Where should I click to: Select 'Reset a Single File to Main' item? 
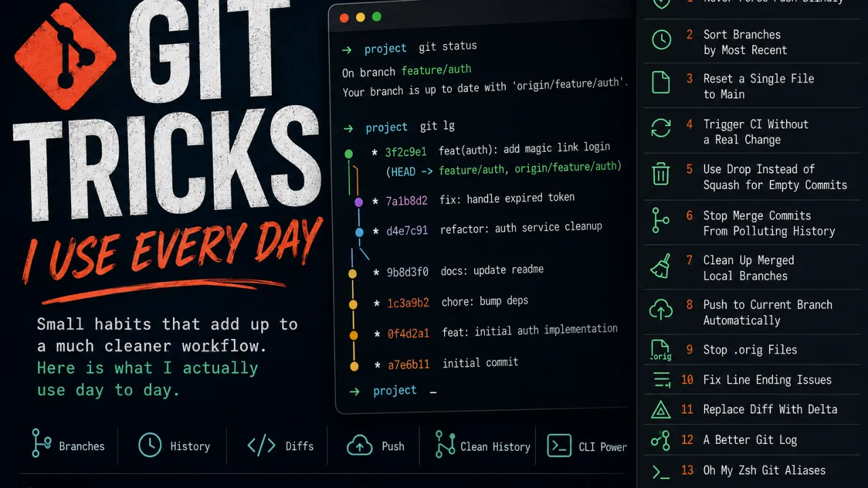coord(758,86)
